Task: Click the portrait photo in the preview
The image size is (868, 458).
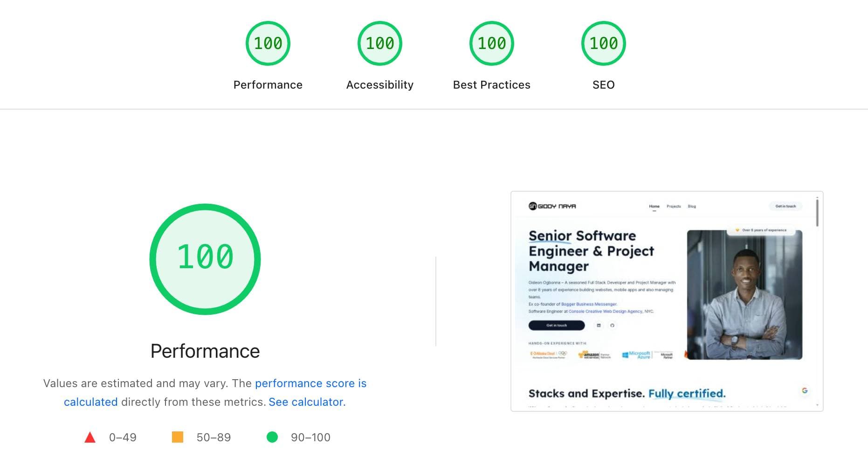Action: (x=744, y=295)
